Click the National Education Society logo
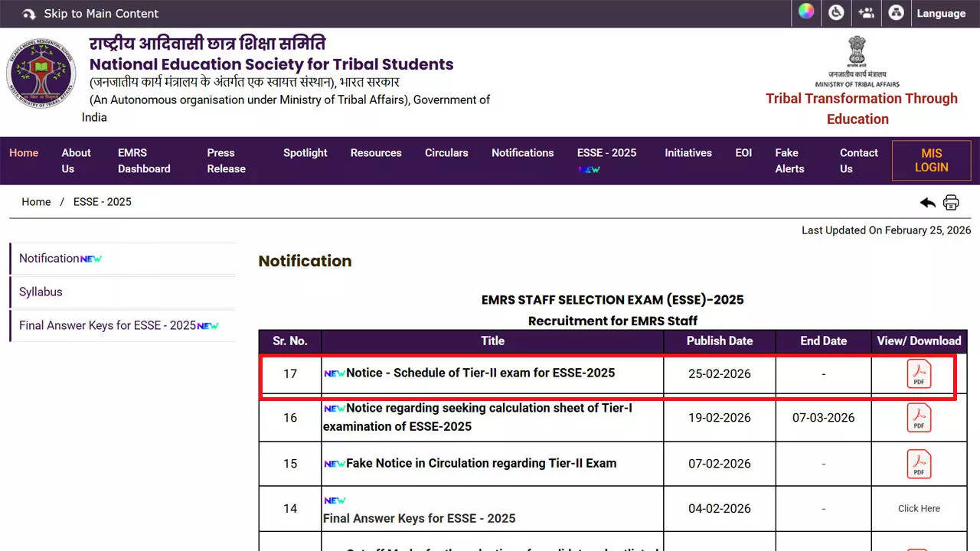Image resolution: width=980 pixels, height=551 pixels. 41,73
